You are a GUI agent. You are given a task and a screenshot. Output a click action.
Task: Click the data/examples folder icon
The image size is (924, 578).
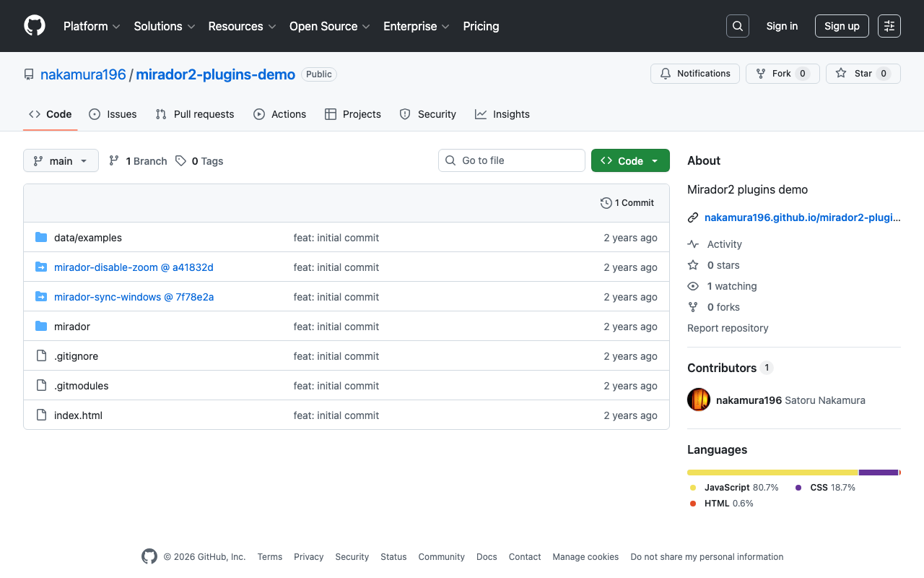(41, 238)
